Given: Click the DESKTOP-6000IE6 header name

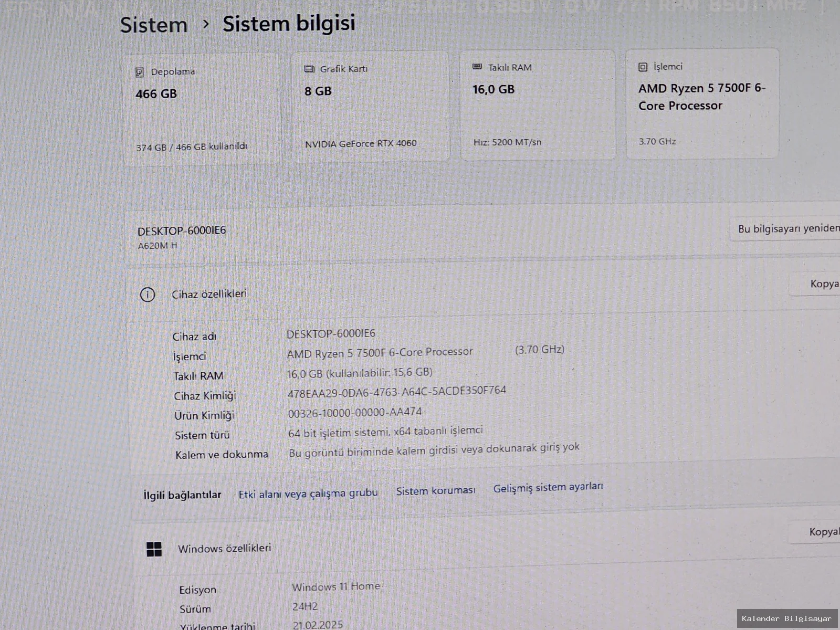Looking at the screenshot, I should [x=182, y=230].
